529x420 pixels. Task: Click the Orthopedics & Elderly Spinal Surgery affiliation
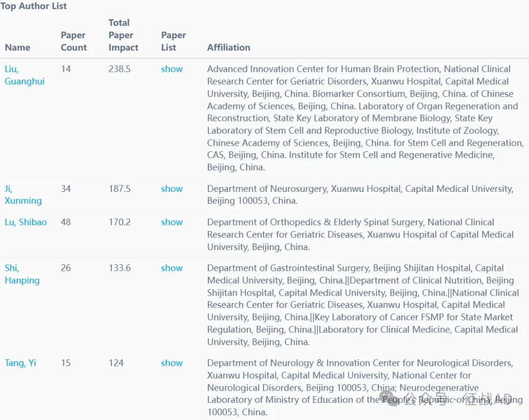tap(361, 234)
